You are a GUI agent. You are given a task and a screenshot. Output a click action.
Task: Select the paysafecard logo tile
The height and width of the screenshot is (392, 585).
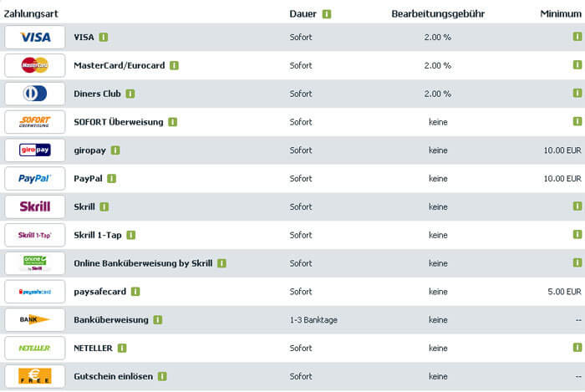(x=35, y=292)
